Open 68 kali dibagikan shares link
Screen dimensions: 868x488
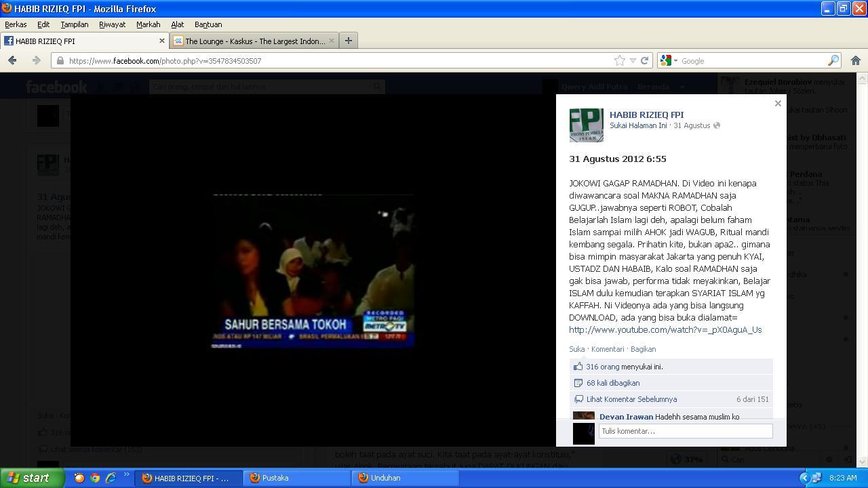coord(613,383)
